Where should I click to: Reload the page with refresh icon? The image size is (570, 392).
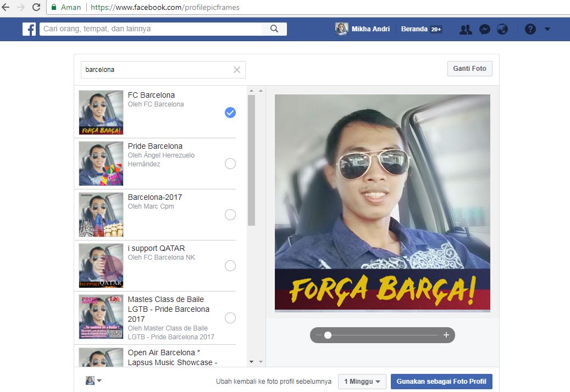[36, 7]
